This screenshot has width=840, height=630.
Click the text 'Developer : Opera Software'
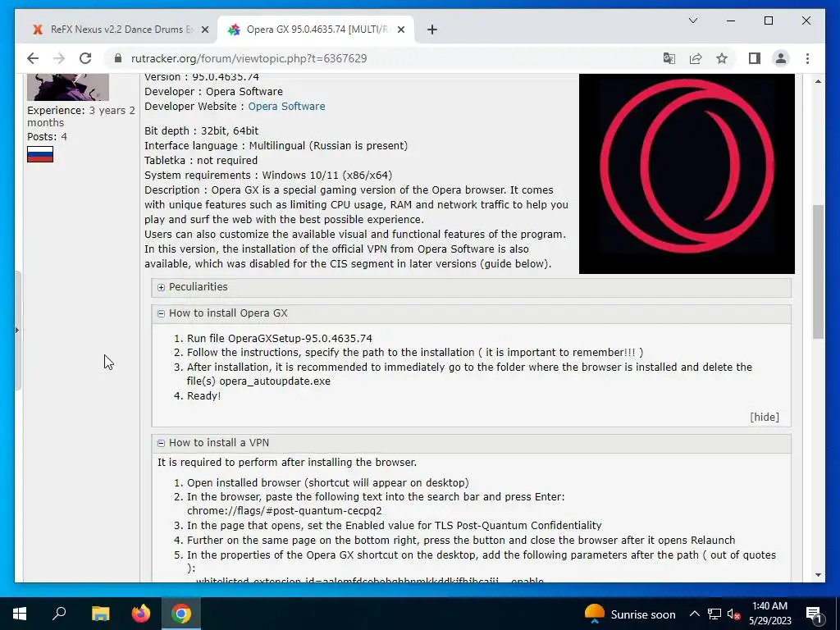click(x=214, y=92)
